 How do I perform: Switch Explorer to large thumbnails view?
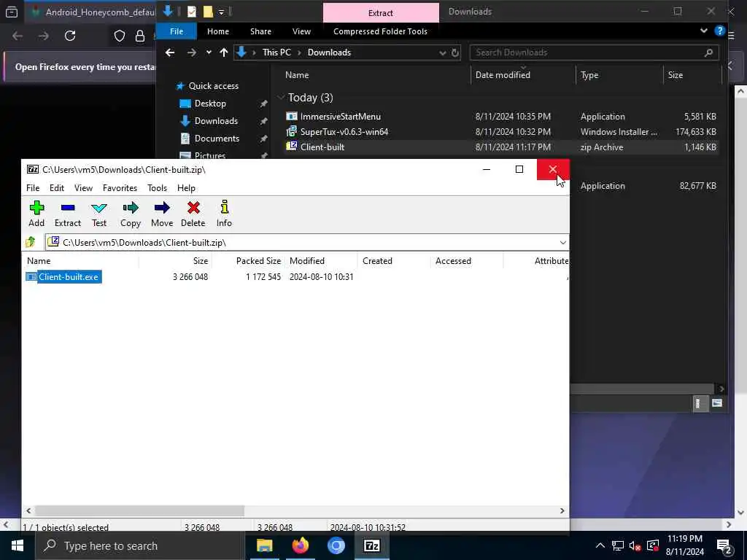(x=716, y=403)
